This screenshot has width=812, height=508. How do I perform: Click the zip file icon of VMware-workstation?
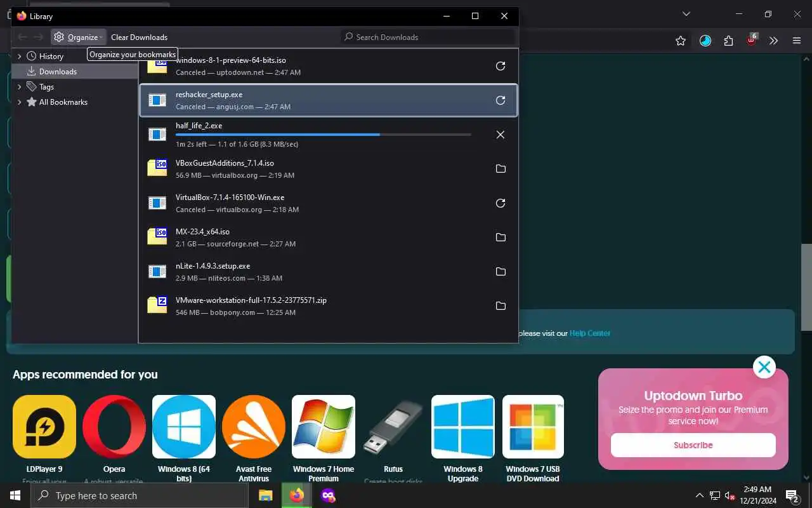(x=157, y=305)
